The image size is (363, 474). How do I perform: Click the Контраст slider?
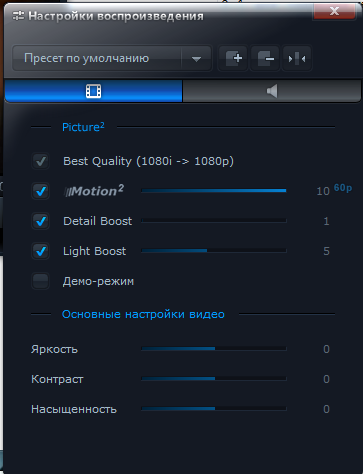pos(214,379)
